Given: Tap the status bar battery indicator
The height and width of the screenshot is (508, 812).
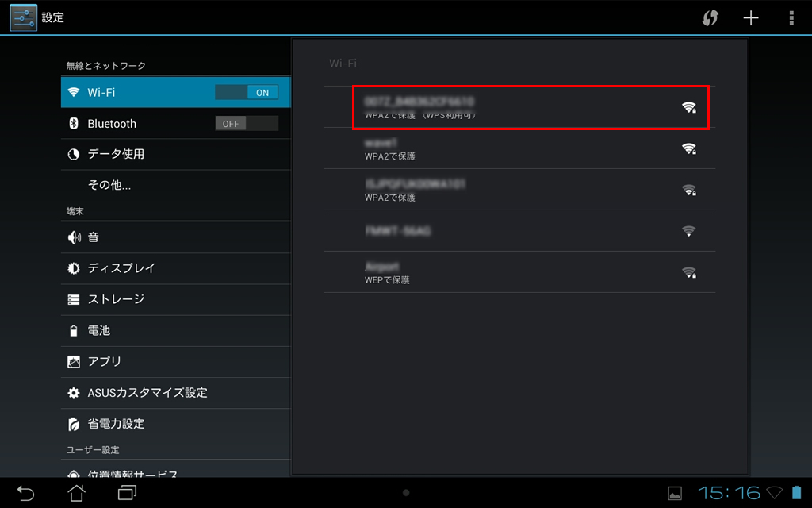Looking at the screenshot, I should pyautogui.click(x=797, y=492).
